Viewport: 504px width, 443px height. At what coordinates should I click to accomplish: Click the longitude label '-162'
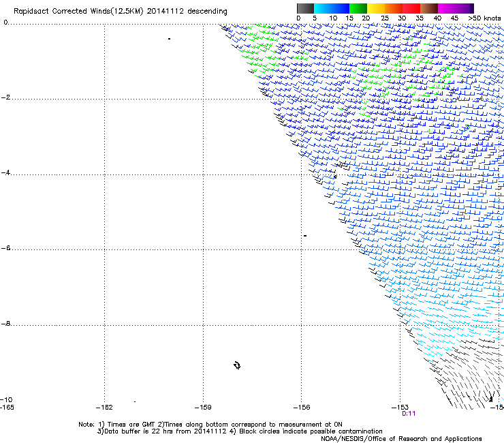click(104, 408)
